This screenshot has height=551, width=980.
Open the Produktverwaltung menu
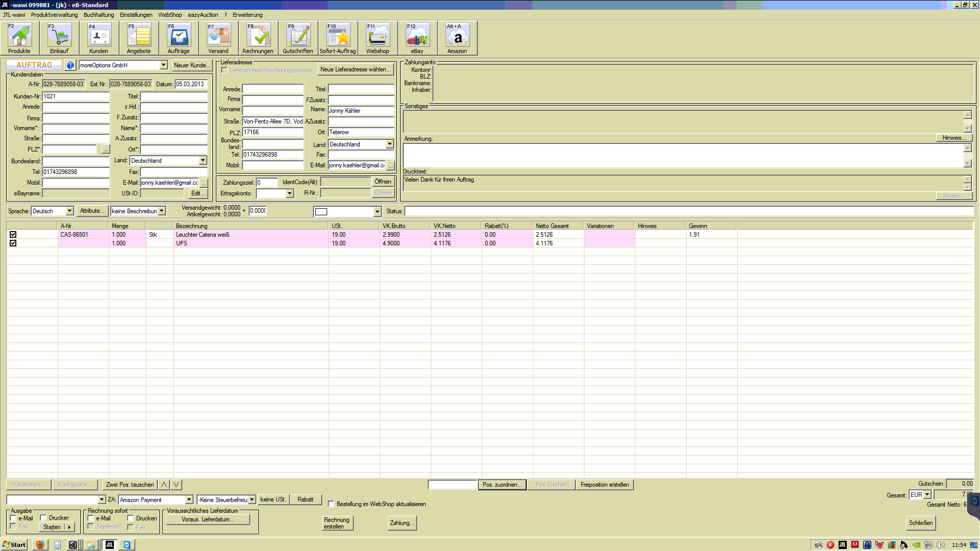point(55,15)
